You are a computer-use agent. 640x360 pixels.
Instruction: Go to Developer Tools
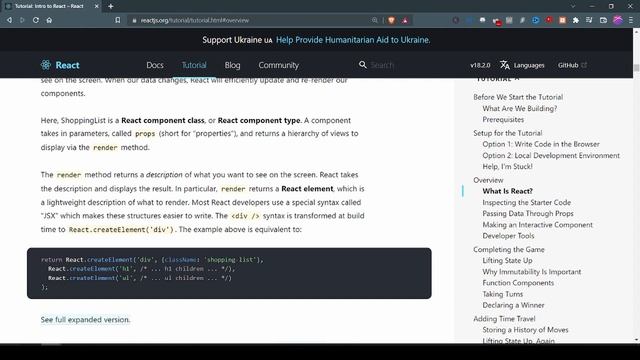tap(508, 236)
